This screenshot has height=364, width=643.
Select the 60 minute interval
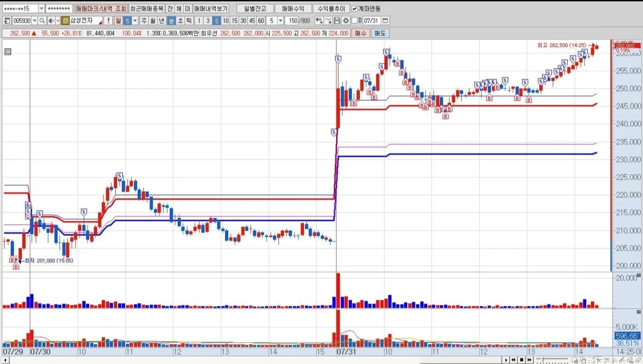point(261,21)
